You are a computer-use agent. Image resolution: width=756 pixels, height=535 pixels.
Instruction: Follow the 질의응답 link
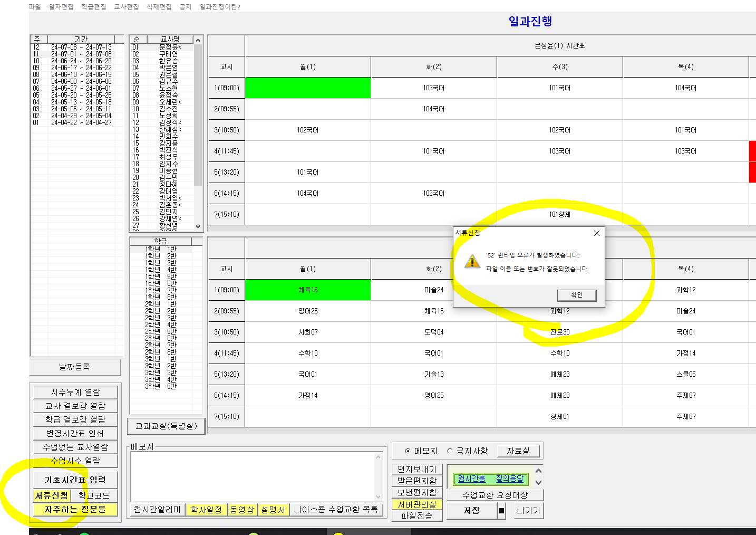pyautogui.click(x=510, y=479)
